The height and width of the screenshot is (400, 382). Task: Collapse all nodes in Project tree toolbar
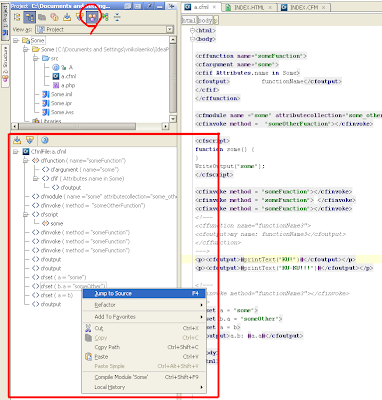(x=117, y=17)
